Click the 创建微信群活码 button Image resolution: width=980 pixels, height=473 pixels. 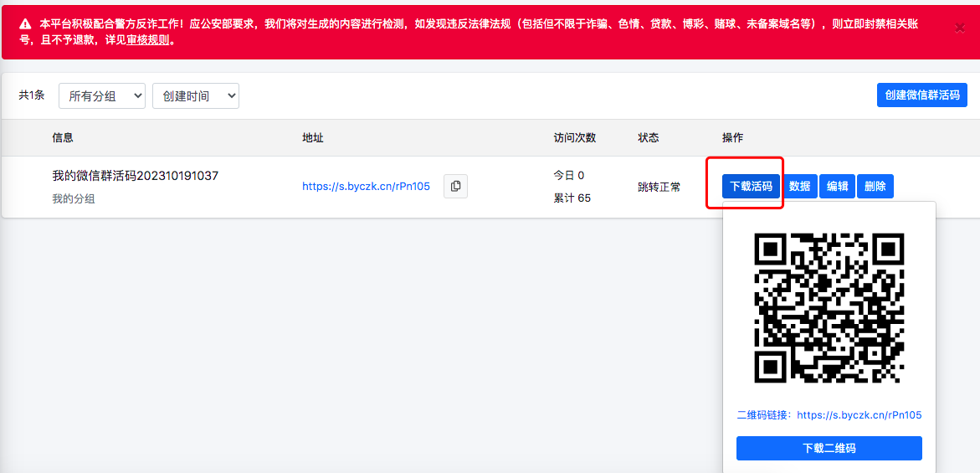coord(921,95)
